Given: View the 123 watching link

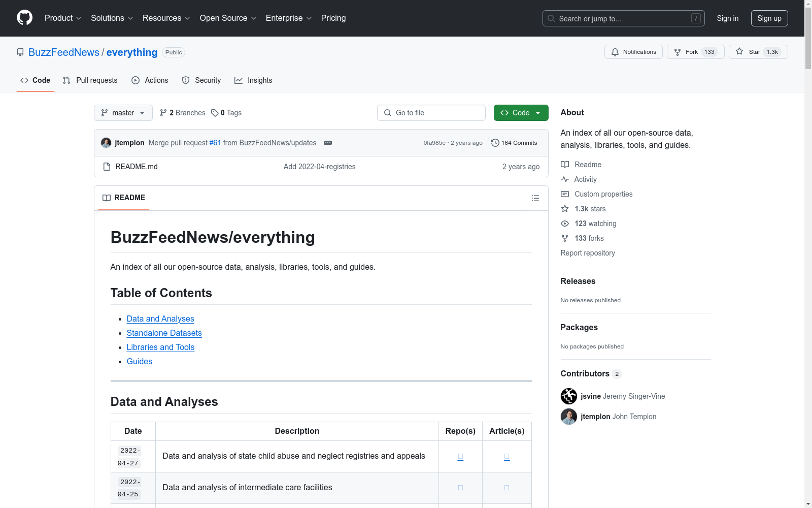Looking at the screenshot, I should pos(589,224).
